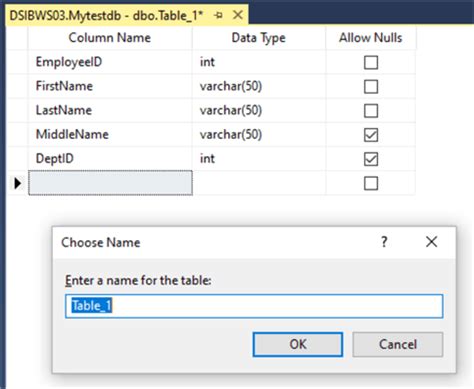Toggle Allow Nulls for the empty new row

371,183
